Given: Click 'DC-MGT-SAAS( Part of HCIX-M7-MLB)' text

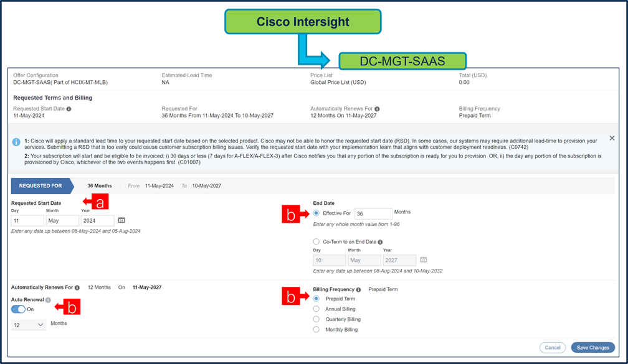Looking at the screenshot, I should (60, 82).
